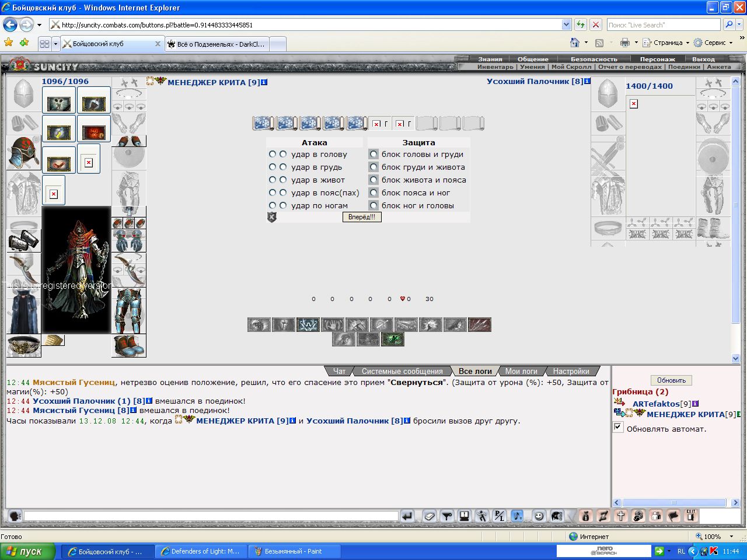Open ARTefaktos player link
Image resolution: width=747 pixels, height=560 pixels.
pyautogui.click(x=656, y=404)
